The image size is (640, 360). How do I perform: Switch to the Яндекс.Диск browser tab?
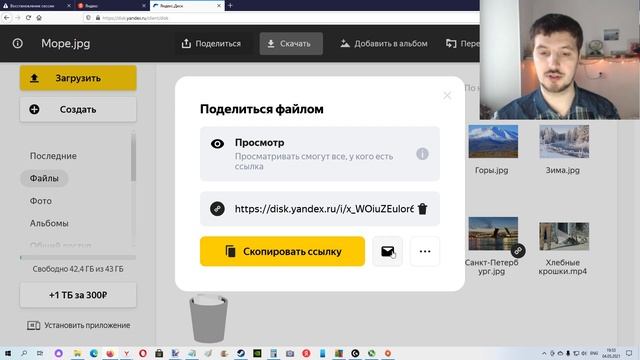187,6
